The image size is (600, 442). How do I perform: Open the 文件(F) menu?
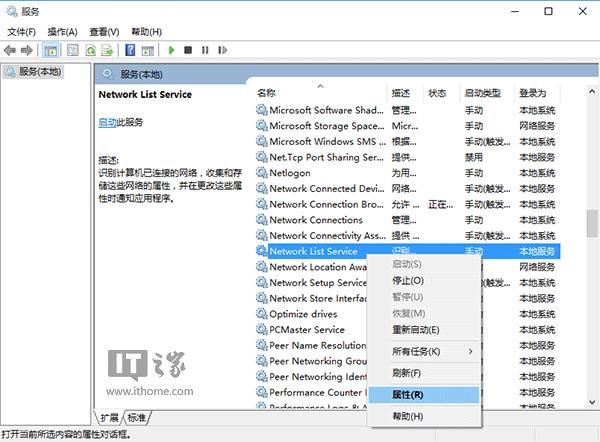(21, 32)
